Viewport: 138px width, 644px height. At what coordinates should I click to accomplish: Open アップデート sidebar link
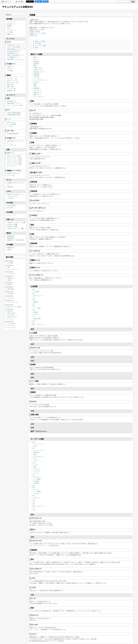(x=11, y=30)
